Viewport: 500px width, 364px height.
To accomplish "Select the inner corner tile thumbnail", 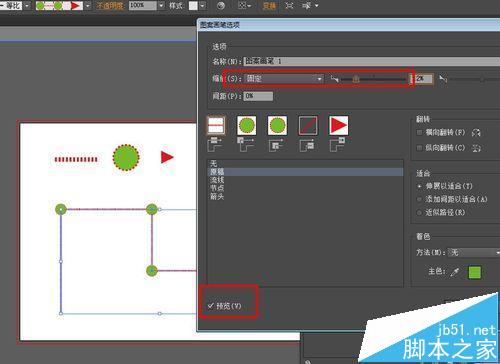I will coord(277,125).
